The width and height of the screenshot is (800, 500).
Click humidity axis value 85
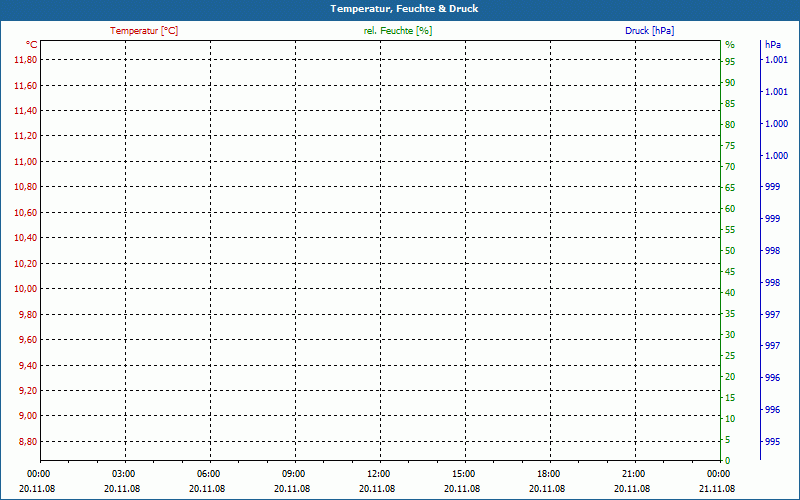[730, 104]
